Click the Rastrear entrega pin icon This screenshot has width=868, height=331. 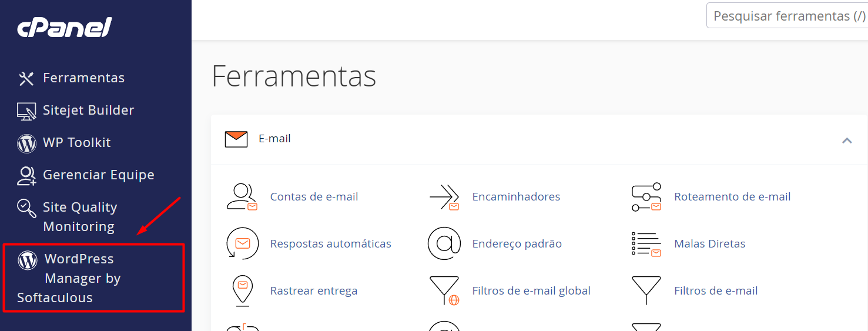242,290
